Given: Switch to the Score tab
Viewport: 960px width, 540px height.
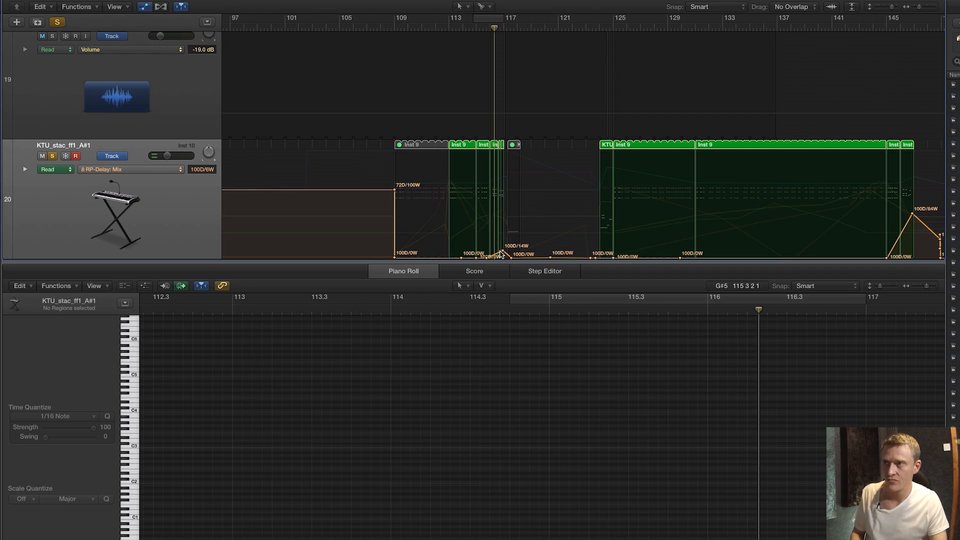Looking at the screenshot, I should pos(474,271).
